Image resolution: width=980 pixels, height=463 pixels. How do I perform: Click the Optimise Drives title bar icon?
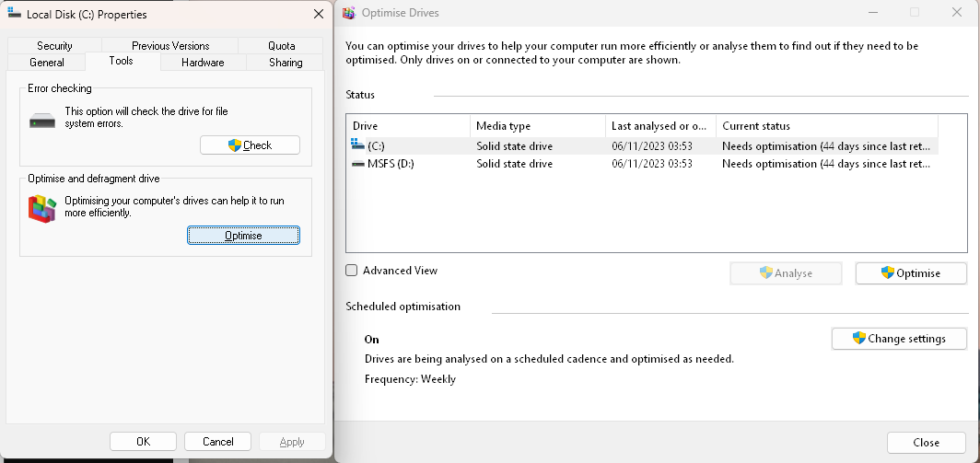349,13
